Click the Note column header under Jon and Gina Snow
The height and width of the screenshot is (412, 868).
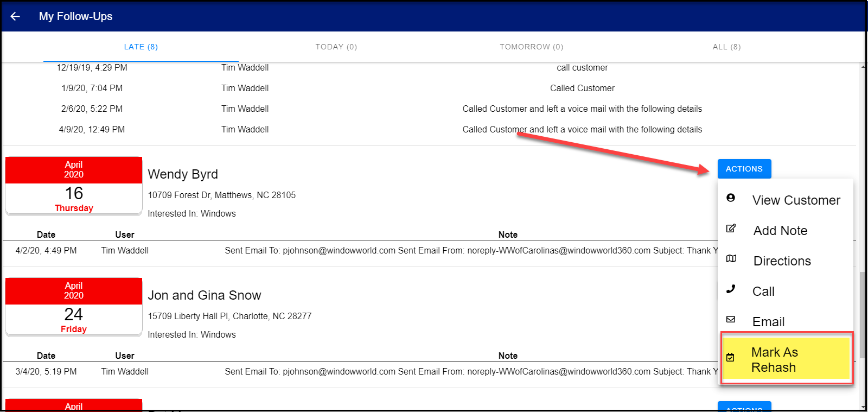508,356
